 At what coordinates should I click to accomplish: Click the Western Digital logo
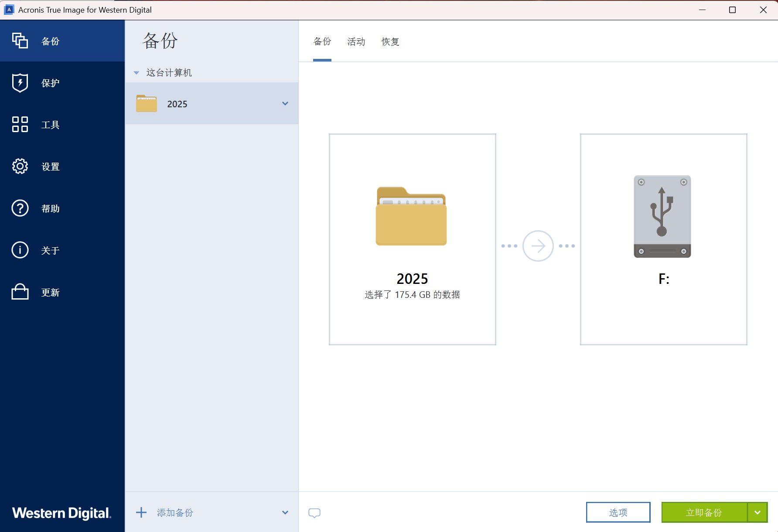coord(61,513)
